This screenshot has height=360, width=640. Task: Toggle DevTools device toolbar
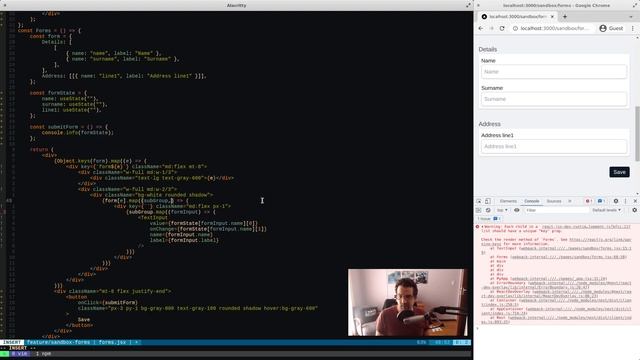(x=488, y=201)
